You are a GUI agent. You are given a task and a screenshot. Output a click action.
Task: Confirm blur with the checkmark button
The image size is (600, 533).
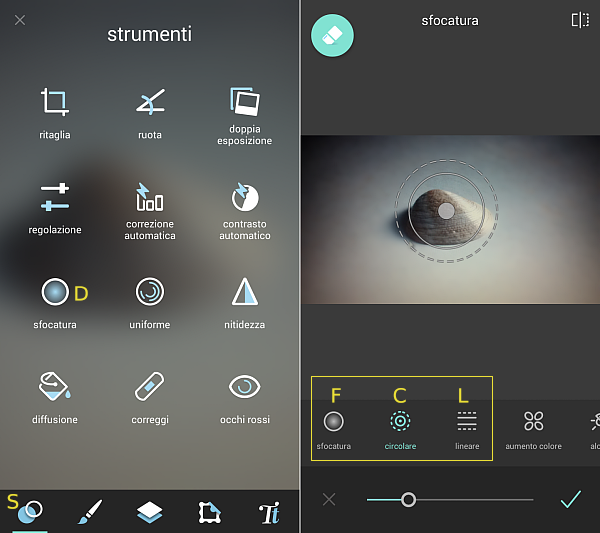(x=571, y=499)
